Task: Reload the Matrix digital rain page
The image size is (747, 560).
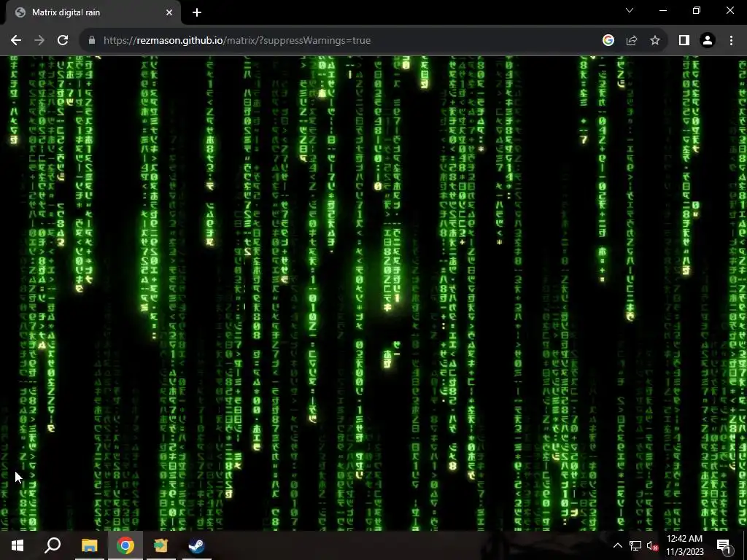Action: (63, 41)
